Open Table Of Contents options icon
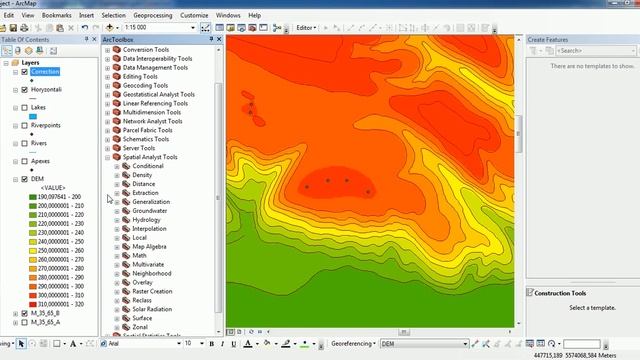The image size is (640, 360). click(53, 51)
